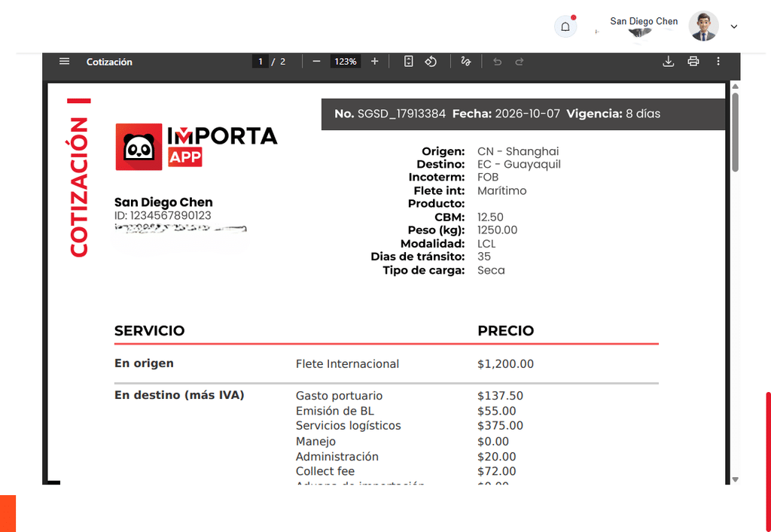Click the $1,200.00 price

(505, 364)
